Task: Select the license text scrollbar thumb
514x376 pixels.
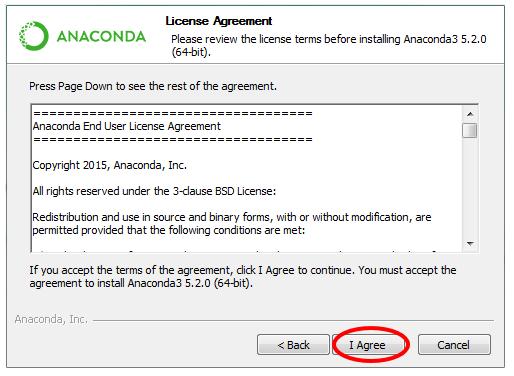Action: click(470, 130)
